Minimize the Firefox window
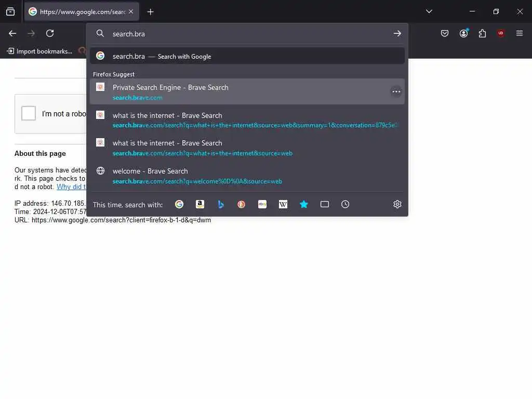The height and width of the screenshot is (399, 532). click(x=472, y=11)
